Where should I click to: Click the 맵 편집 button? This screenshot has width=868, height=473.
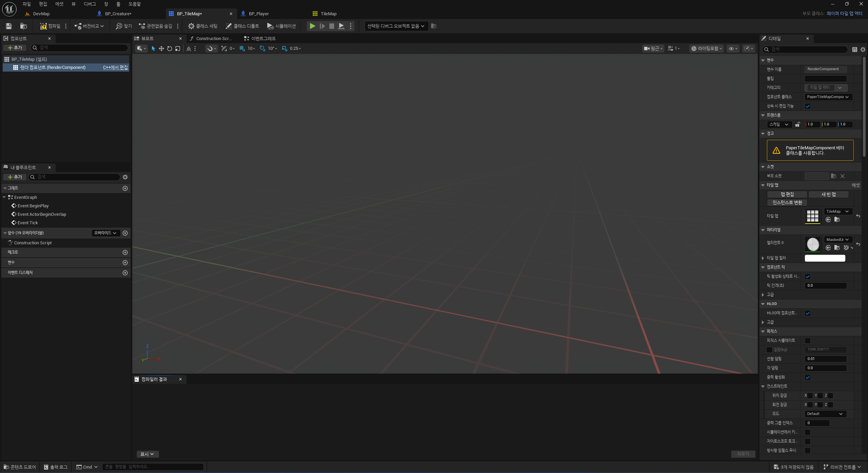click(x=787, y=194)
